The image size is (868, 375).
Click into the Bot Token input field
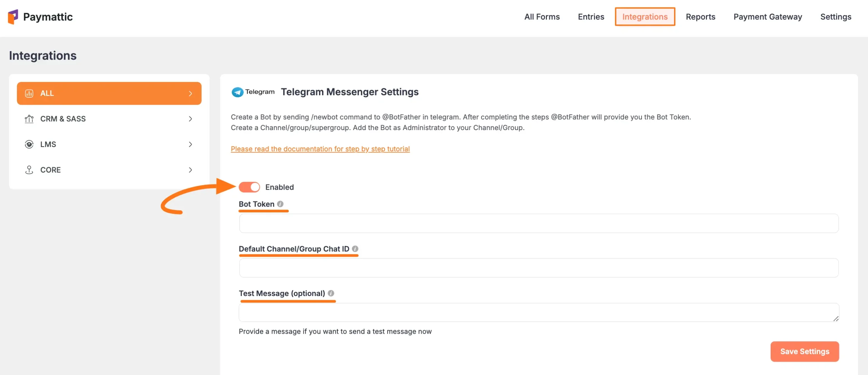pyautogui.click(x=539, y=223)
